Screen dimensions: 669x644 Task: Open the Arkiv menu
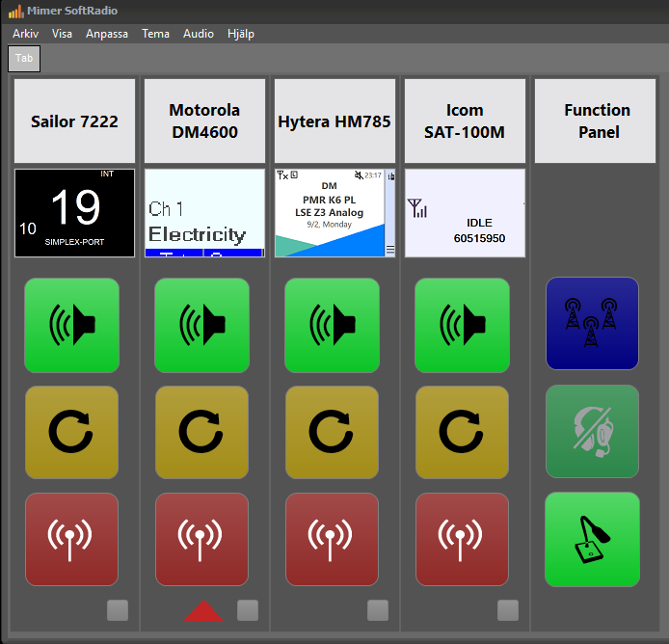pos(26,34)
